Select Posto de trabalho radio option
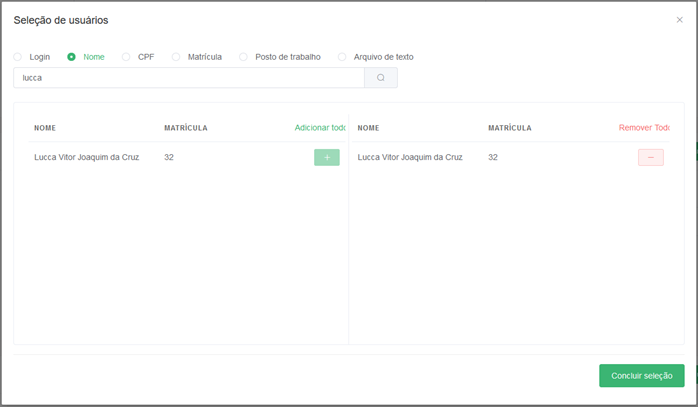This screenshot has width=698, height=407. [x=243, y=57]
